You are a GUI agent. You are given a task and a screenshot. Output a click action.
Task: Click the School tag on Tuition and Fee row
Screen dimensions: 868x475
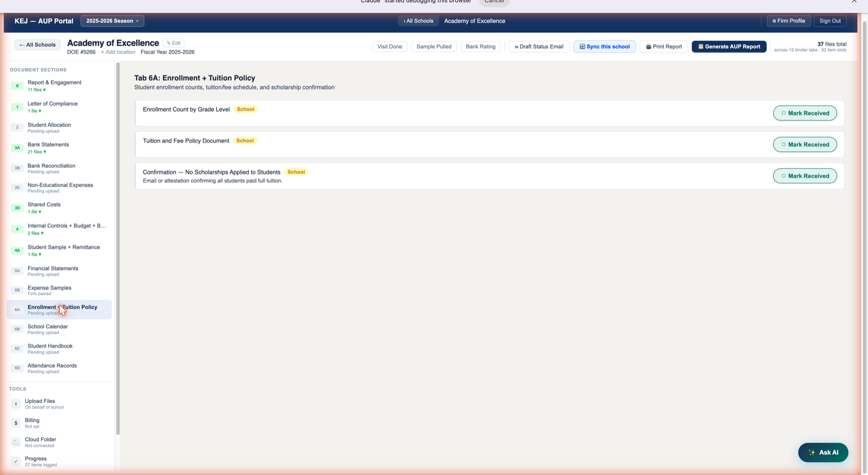click(x=245, y=141)
